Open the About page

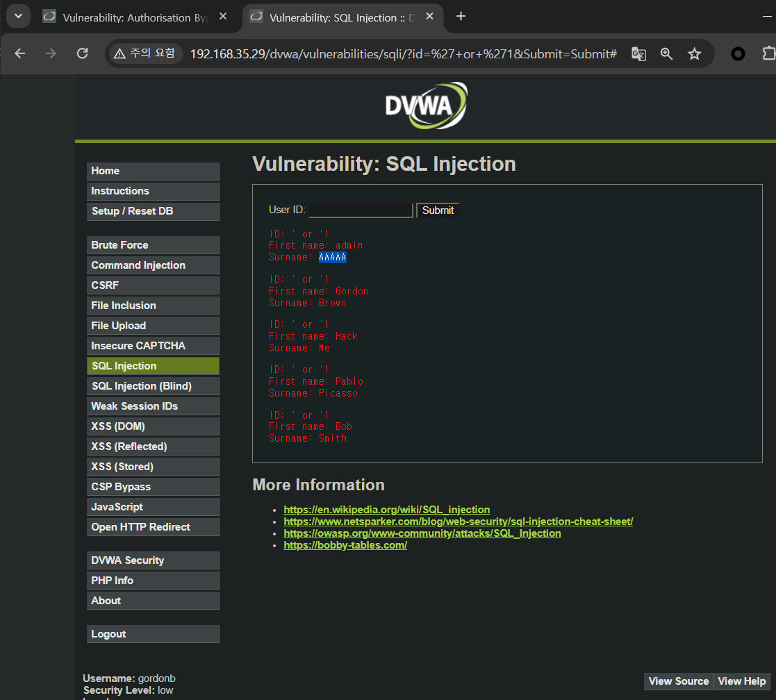(153, 601)
